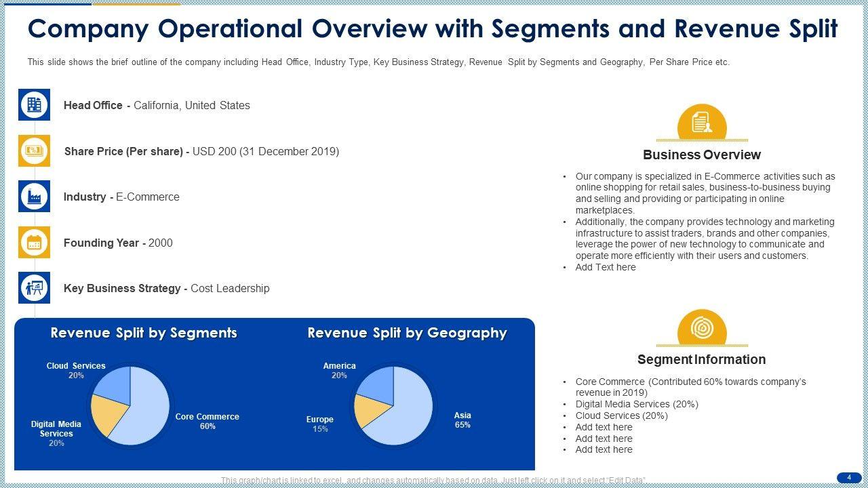The width and height of the screenshot is (868, 488).
Task: Select the Industry factory icon
Action: tap(34, 197)
